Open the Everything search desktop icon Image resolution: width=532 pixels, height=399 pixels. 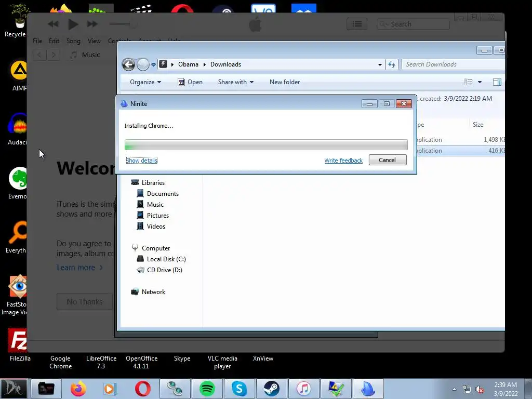point(16,237)
